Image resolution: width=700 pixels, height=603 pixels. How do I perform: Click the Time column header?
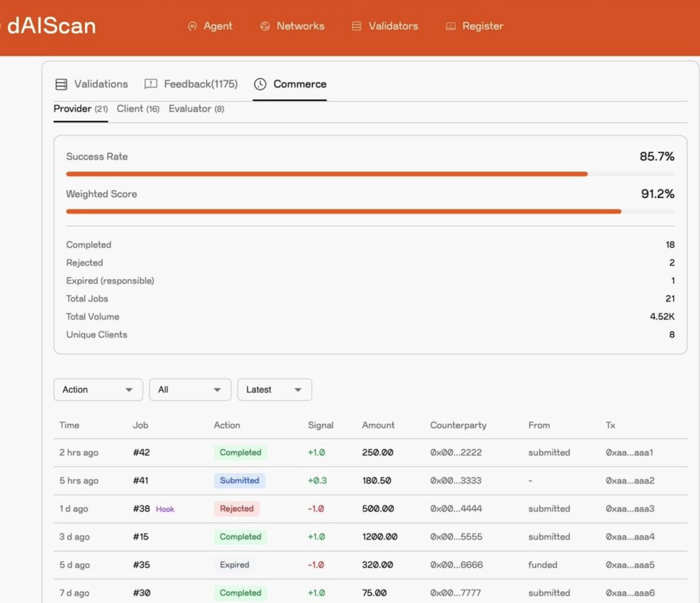tap(69, 425)
